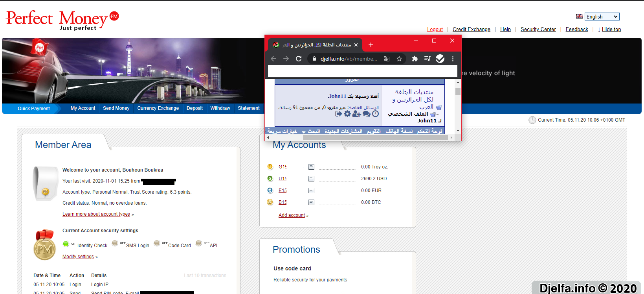
Task: Go back in the djelfa.info browser window
Action: click(273, 59)
